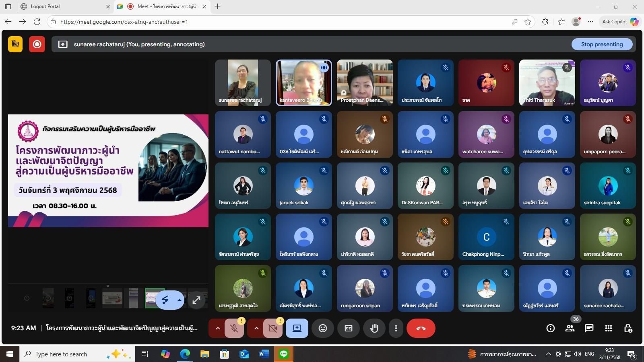Click the Ask Copilot button

pos(620,22)
